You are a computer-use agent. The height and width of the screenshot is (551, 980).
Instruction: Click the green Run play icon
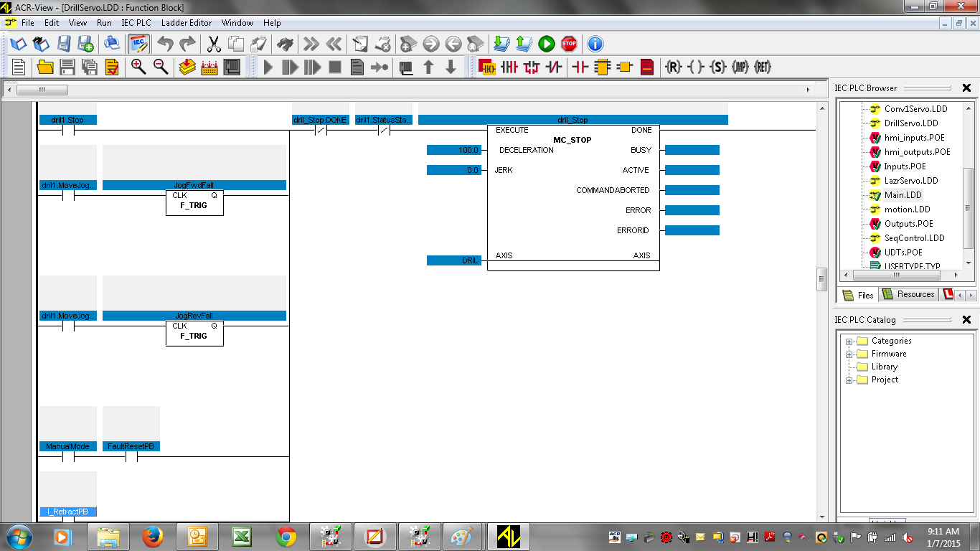tap(547, 44)
